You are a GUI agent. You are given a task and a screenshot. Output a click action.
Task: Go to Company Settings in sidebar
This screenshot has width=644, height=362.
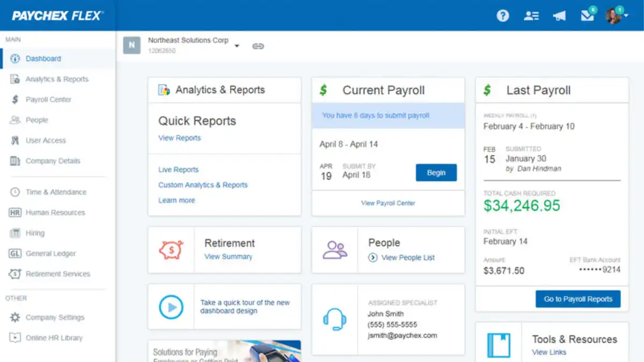coord(55,317)
